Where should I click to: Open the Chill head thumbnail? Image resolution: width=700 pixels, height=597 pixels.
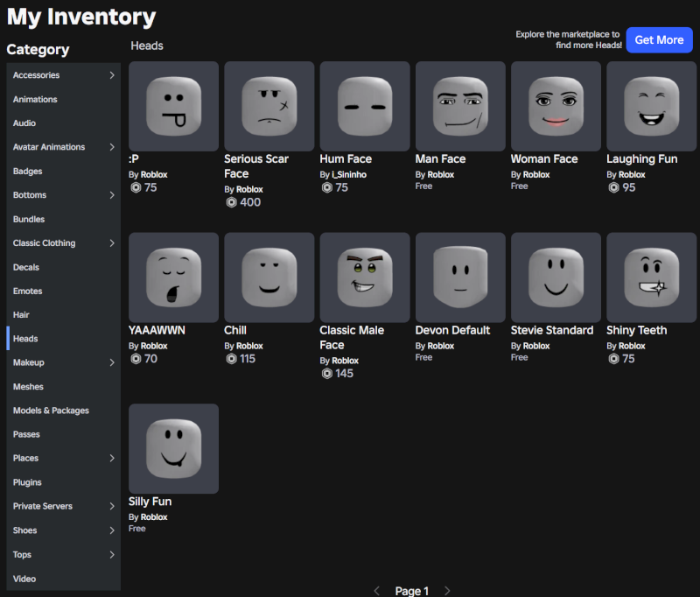269,277
